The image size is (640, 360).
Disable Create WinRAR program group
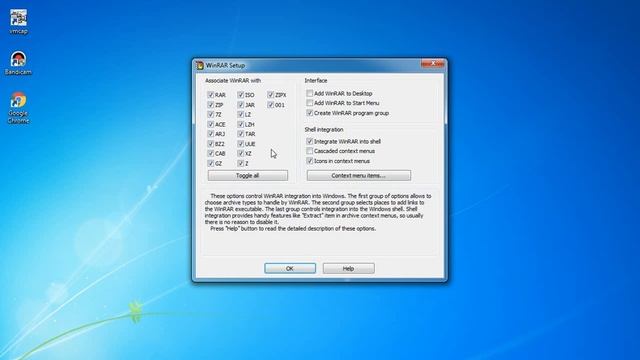click(x=309, y=113)
